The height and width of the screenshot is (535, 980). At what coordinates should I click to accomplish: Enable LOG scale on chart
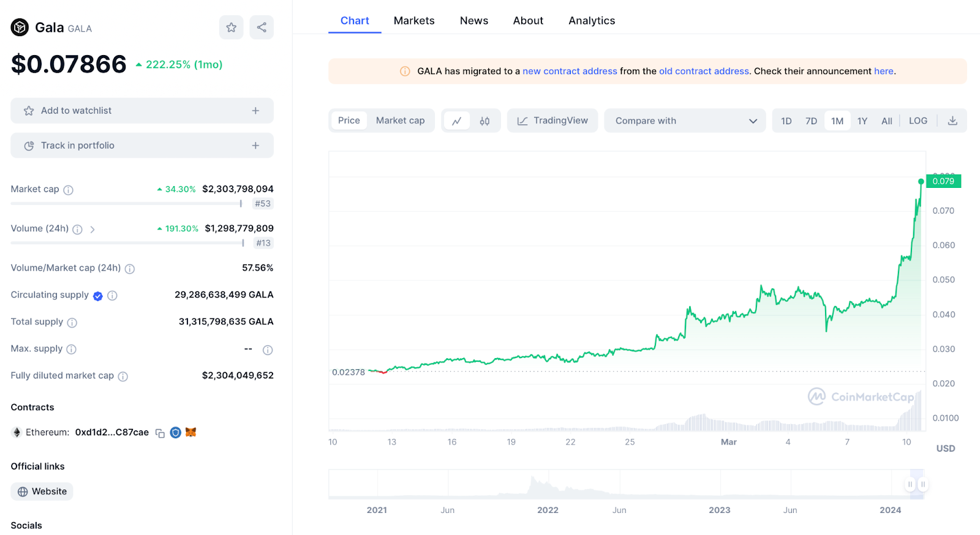coord(918,121)
